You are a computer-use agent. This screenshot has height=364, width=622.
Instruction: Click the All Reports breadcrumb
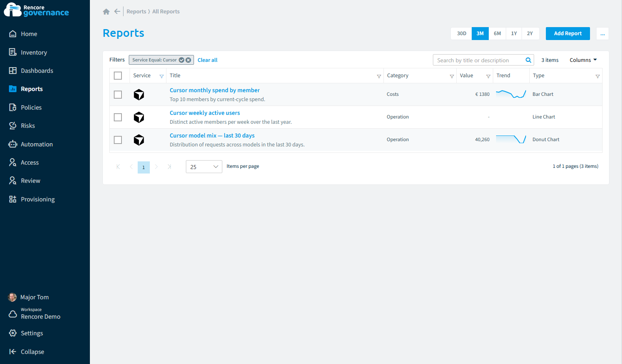pos(166,12)
